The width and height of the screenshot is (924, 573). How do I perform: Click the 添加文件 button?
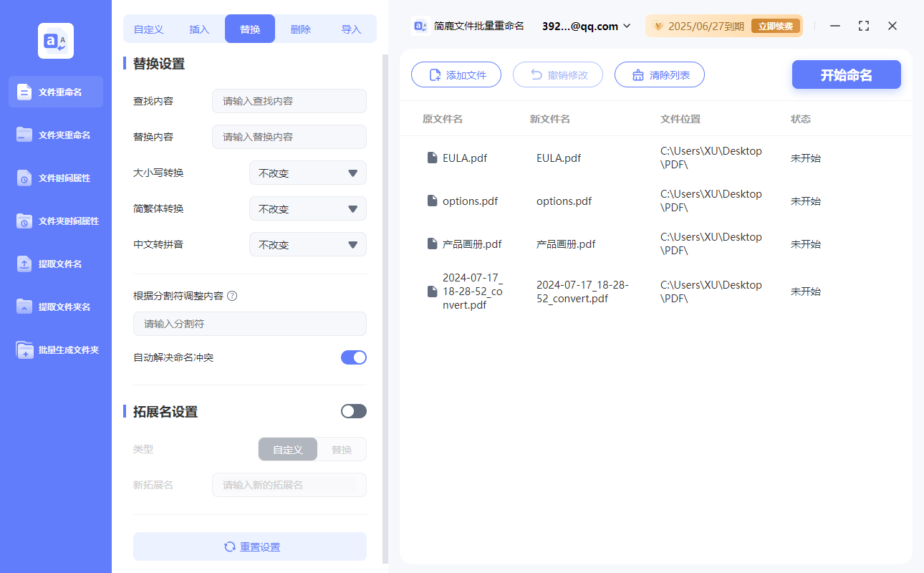tap(456, 75)
